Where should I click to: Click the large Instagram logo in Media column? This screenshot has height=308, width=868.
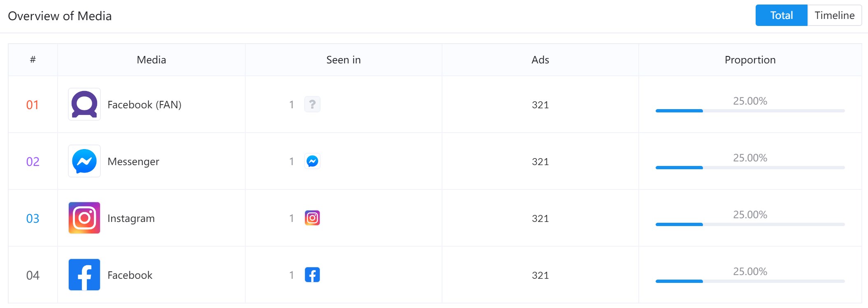pyautogui.click(x=84, y=218)
